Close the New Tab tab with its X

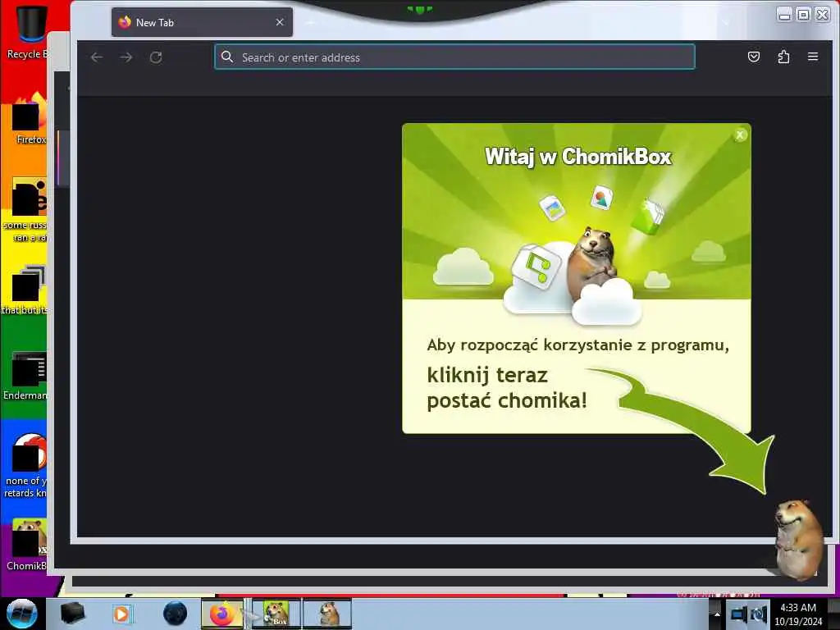(280, 22)
